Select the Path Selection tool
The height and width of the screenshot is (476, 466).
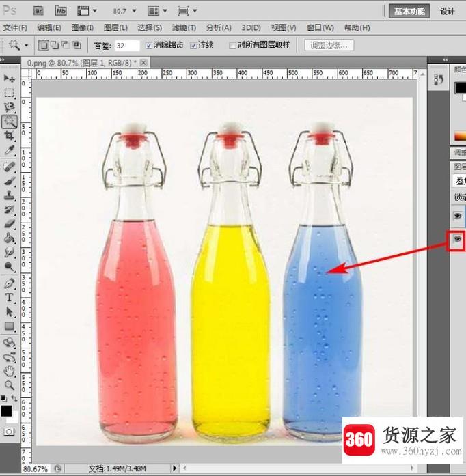(x=10, y=312)
